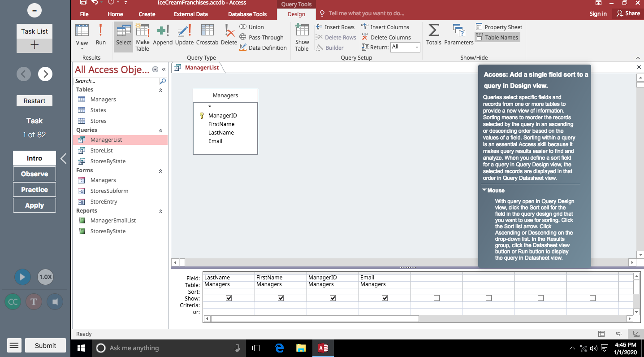This screenshot has height=357, width=644.
Task: Switch to the Home ribbon tab
Action: pyautogui.click(x=115, y=14)
